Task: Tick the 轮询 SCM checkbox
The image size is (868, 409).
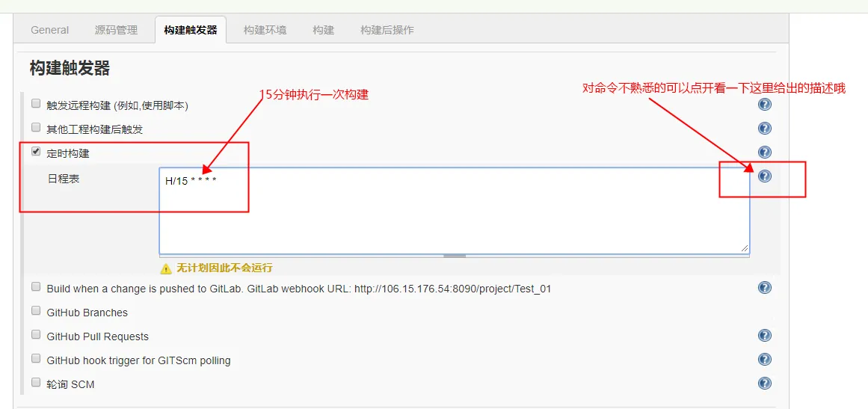Action: (x=36, y=382)
